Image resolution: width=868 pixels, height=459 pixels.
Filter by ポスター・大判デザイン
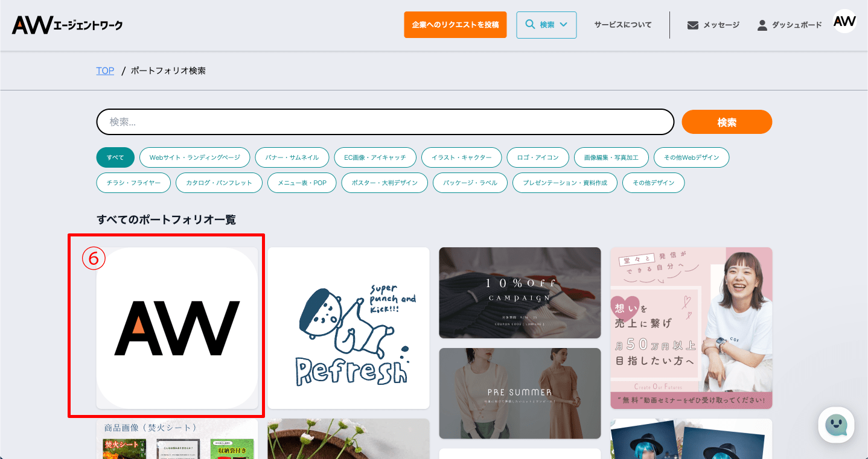[385, 183]
